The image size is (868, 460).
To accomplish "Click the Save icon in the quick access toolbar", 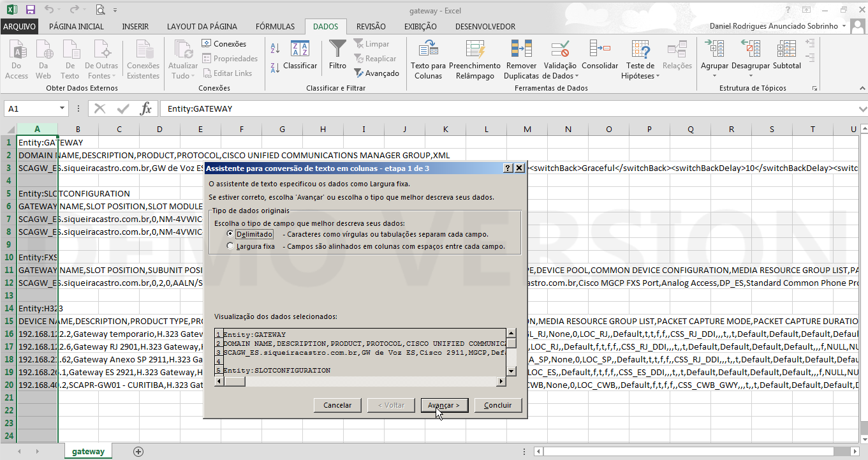I will 31,10.
